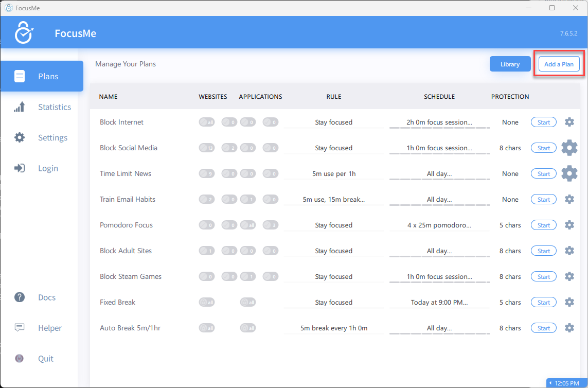588x388 pixels.
Task: Open settings gear for Fixed Break plan
Action: (569, 302)
